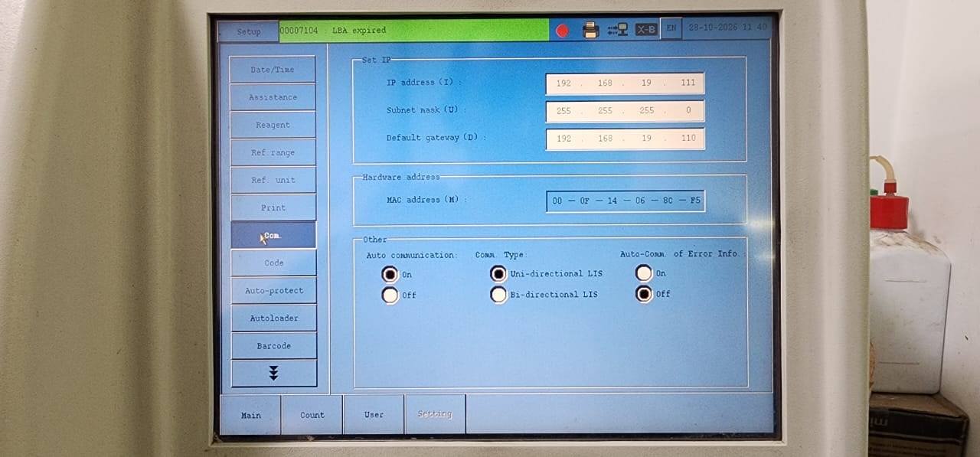
Task: Click the red record status indicator
Action: 563,31
